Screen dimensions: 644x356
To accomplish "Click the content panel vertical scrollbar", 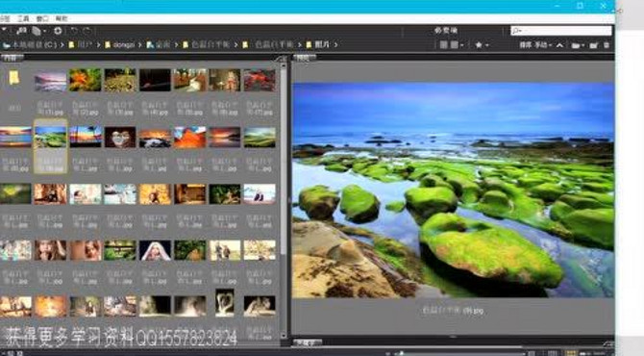I will coord(284,161).
